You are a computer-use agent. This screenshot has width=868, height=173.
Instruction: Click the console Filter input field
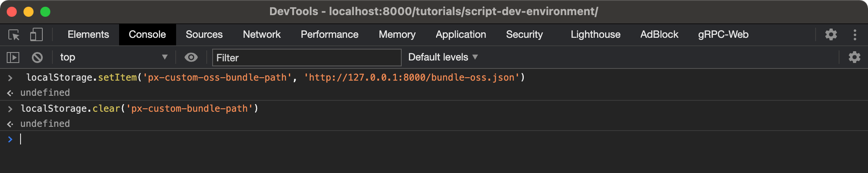307,58
